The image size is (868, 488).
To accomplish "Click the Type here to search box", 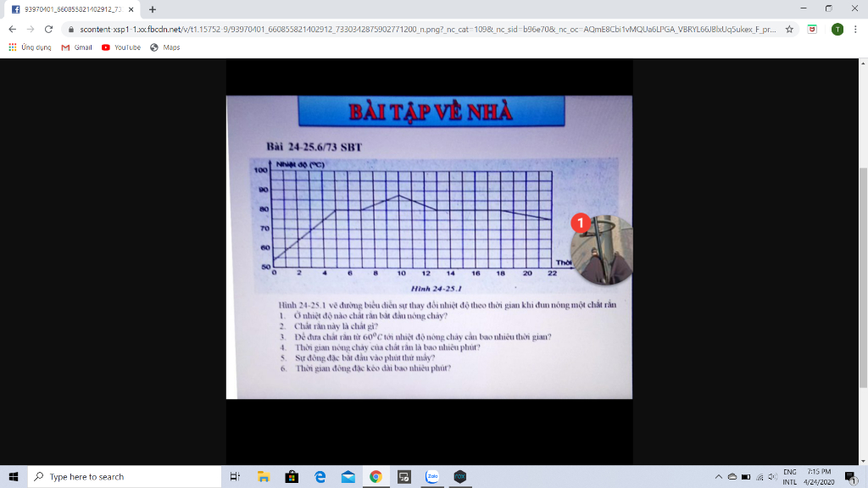I will point(125,476).
